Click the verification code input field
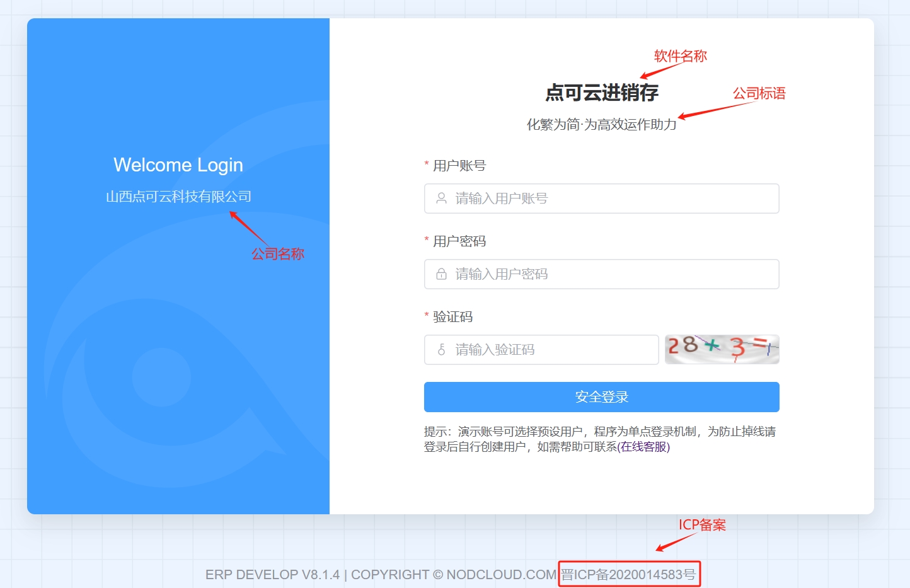The image size is (910, 588). pyautogui.click(x=541, y=350)
